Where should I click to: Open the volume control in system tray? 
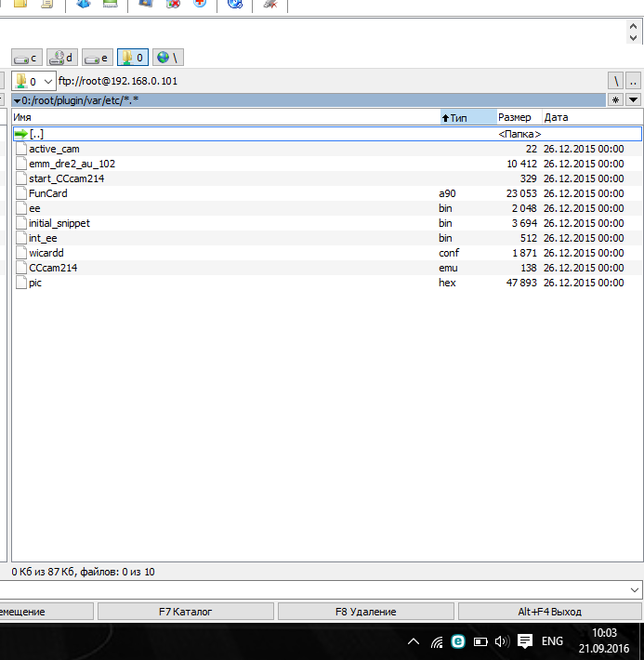click(502, 641)
